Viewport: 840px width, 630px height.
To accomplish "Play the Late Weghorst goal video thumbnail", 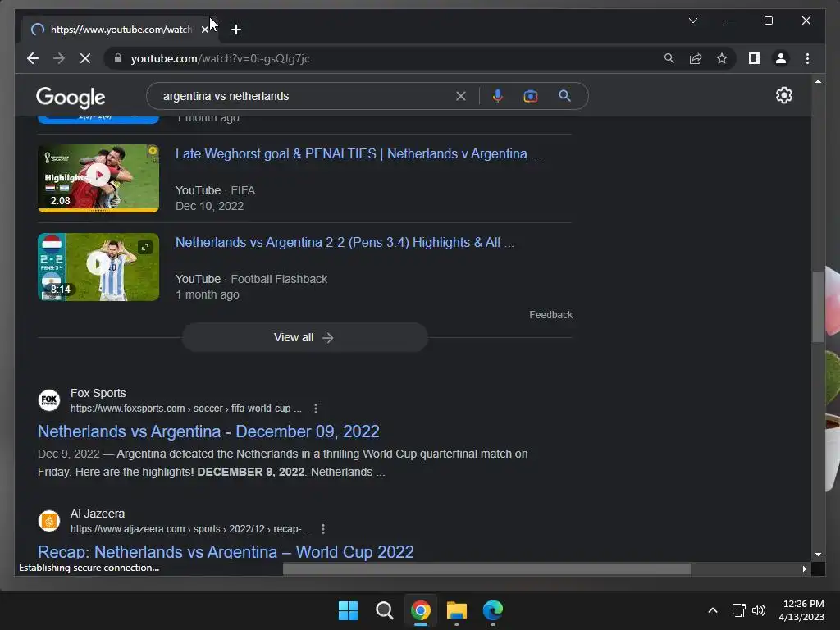I will click(x=98, y=178).
